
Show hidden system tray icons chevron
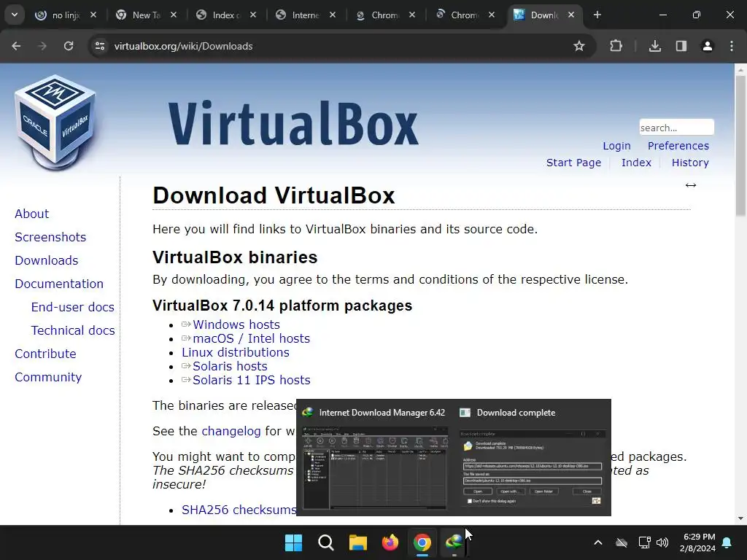[598, 542]
